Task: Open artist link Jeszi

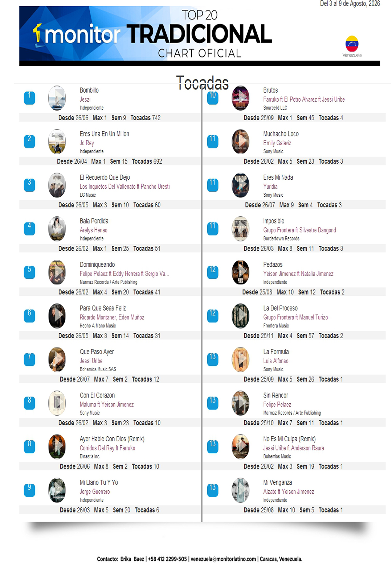Action: click(x=85, y=99)
